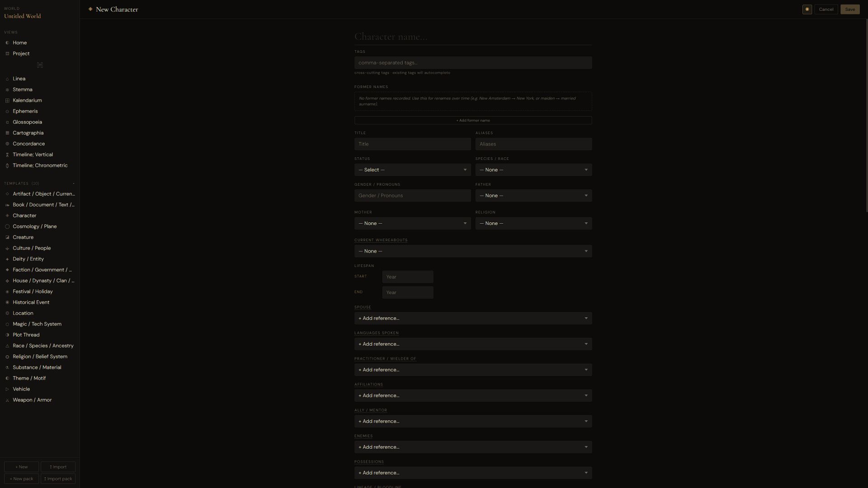The height and width of the screenshot is (488, 868).
Task: Click the Artifact / Object template icon
Action: tap(7, 194)
